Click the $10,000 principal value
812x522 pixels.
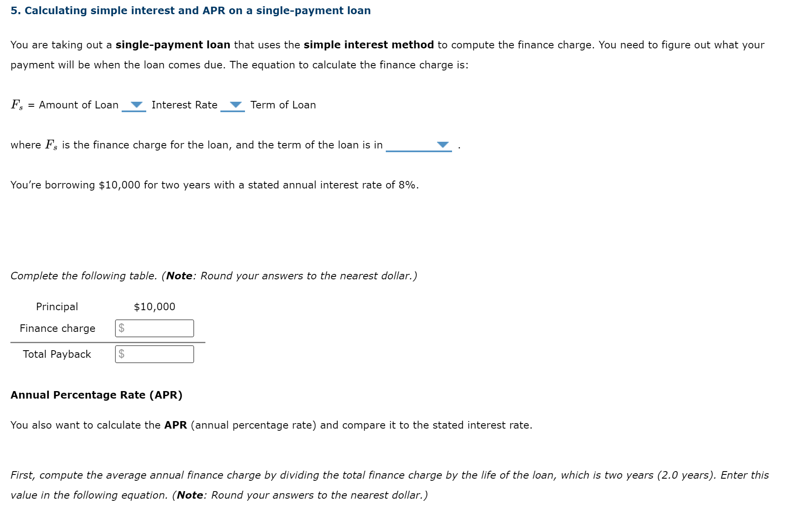(154, 307)
